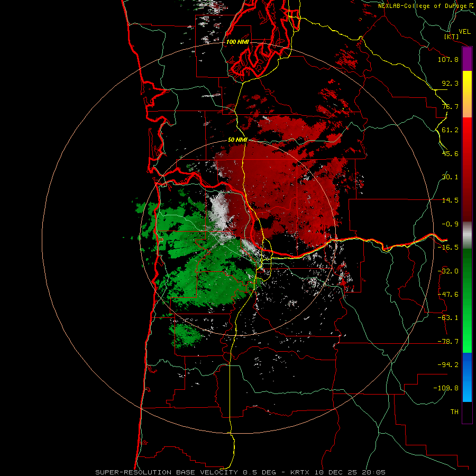Click the yellow-orange segment of the color bar
Viewport: 476px width, 476px height.
467,94
